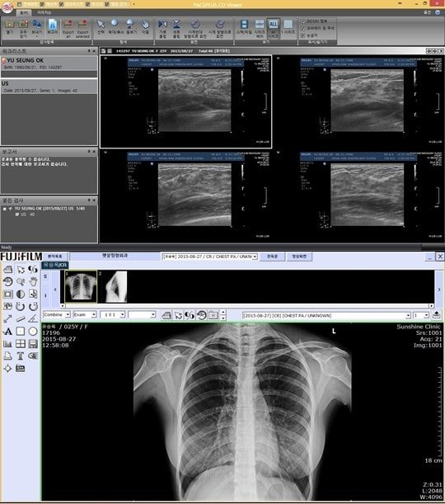Click the eye view icon in Fujifilm palette
This screenshot has width=445, height=504.
[x=33, y=356]
